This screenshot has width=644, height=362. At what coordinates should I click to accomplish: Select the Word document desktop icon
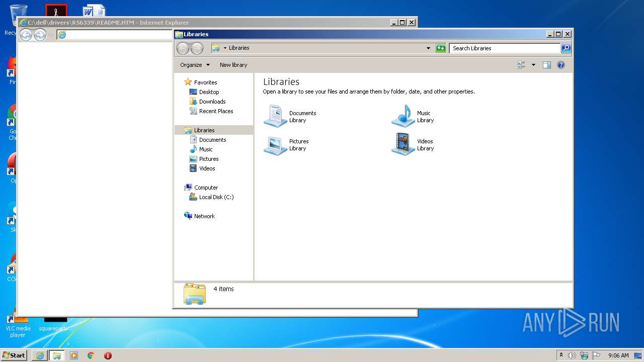tap(95, 11)
